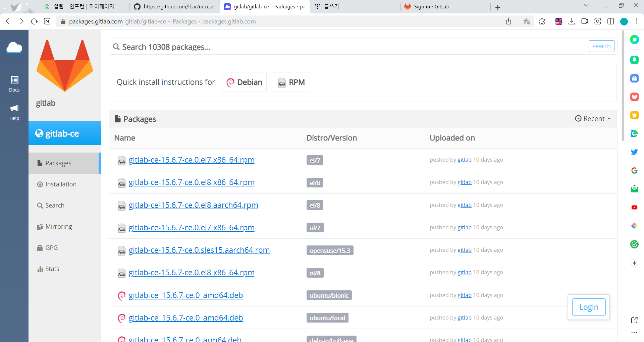Open gitlab uploader link in ol/8 row
This screenshot has height=342, width=644.
[x=465, y=272]
